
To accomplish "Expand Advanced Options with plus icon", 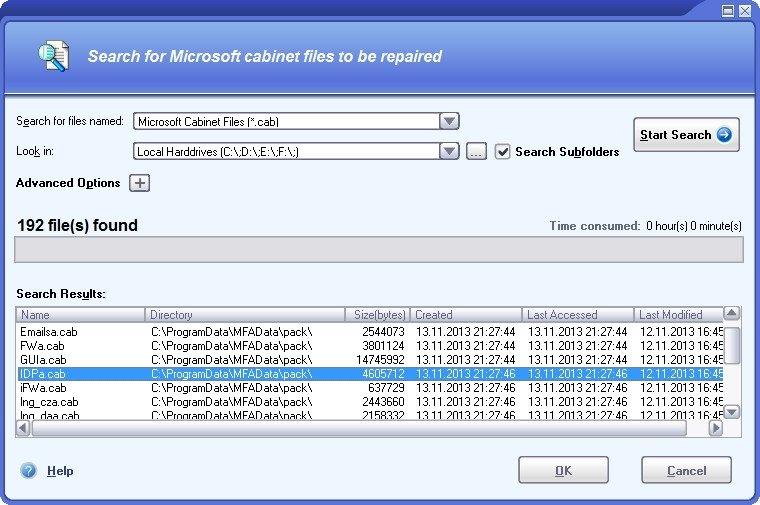I will tap(140, 183).
